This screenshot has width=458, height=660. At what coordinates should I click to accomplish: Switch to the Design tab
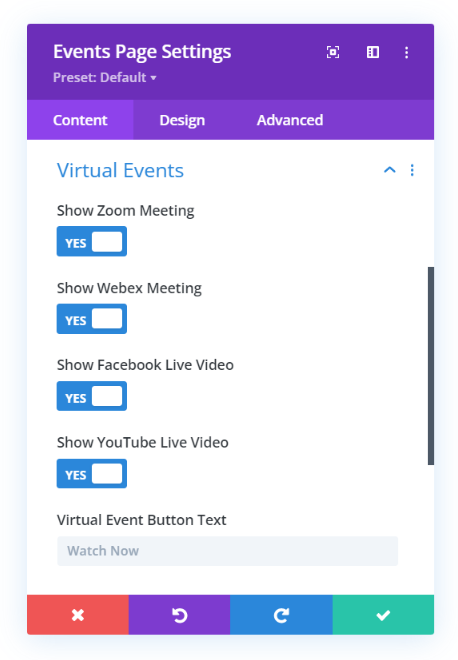point(182,120)
